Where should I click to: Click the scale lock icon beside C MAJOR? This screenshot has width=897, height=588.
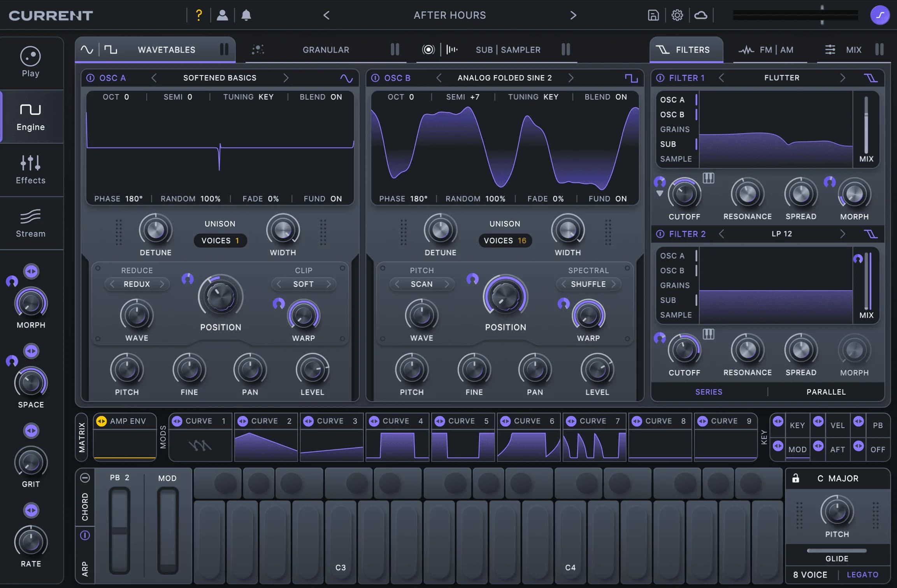pos(795,478)
